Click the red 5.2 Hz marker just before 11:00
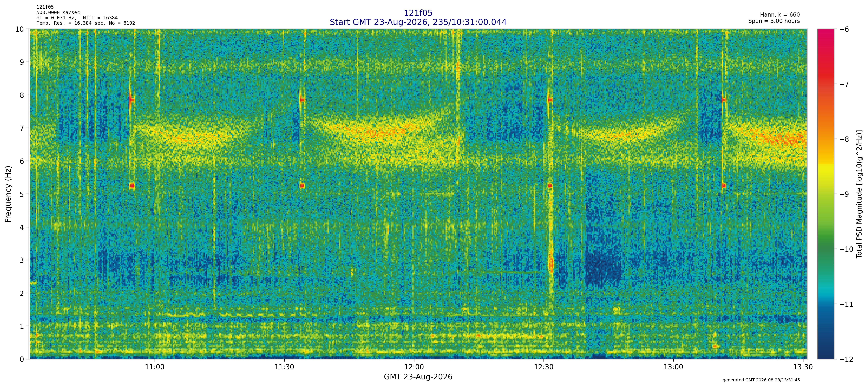 132,186
